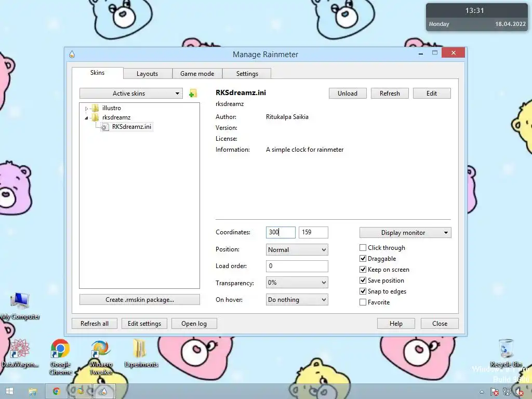Select the rksdreamz tree item label
This screenshot has height=399, width=532.
pos(116,117)
